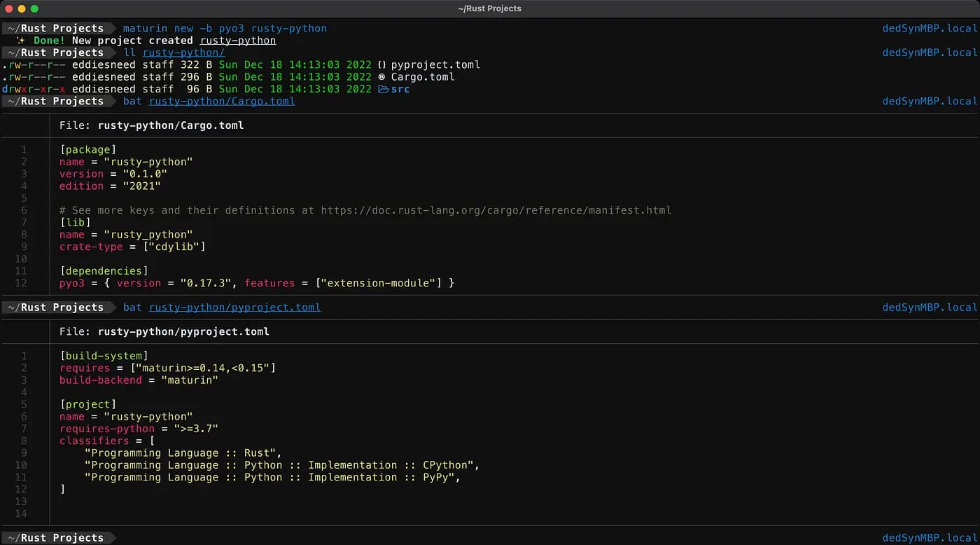Click the gear icon beside Cargo.toml in listing

tap(381, 77)
